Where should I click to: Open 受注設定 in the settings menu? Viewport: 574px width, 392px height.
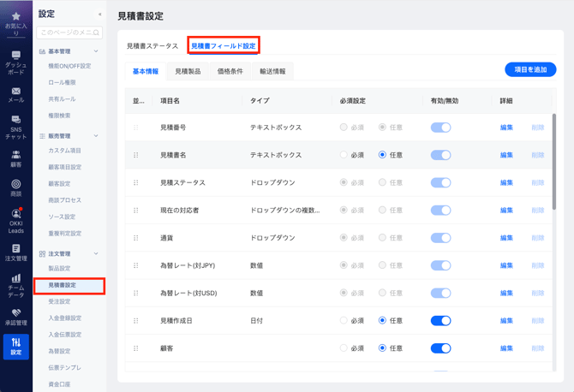tap(59, 301)
